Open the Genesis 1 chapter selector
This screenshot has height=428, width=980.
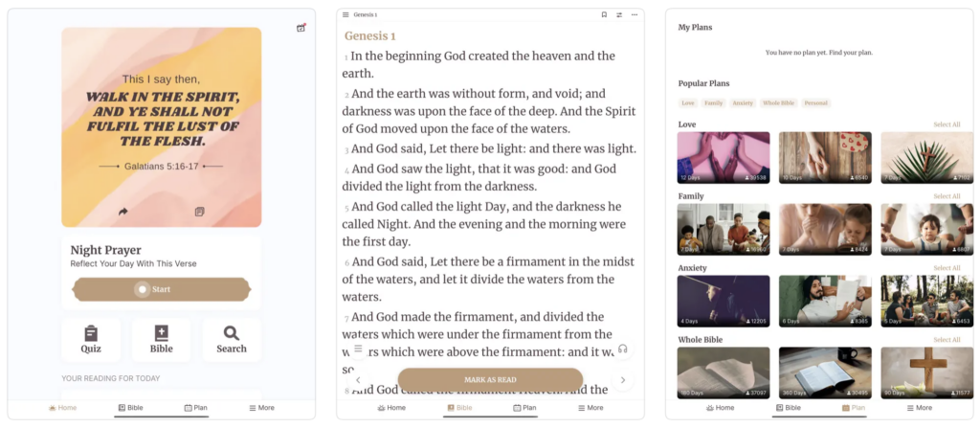365,15
